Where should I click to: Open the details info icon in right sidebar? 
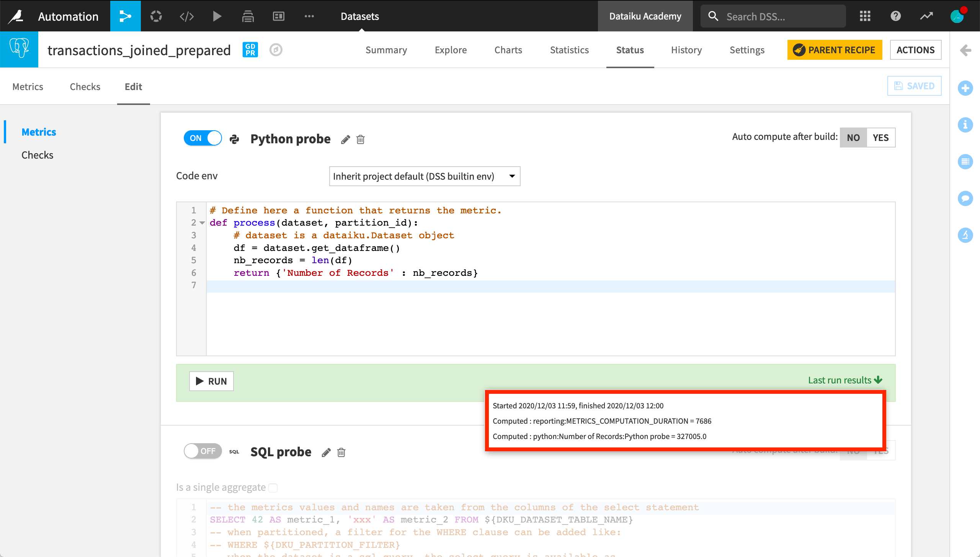[965, 125]
